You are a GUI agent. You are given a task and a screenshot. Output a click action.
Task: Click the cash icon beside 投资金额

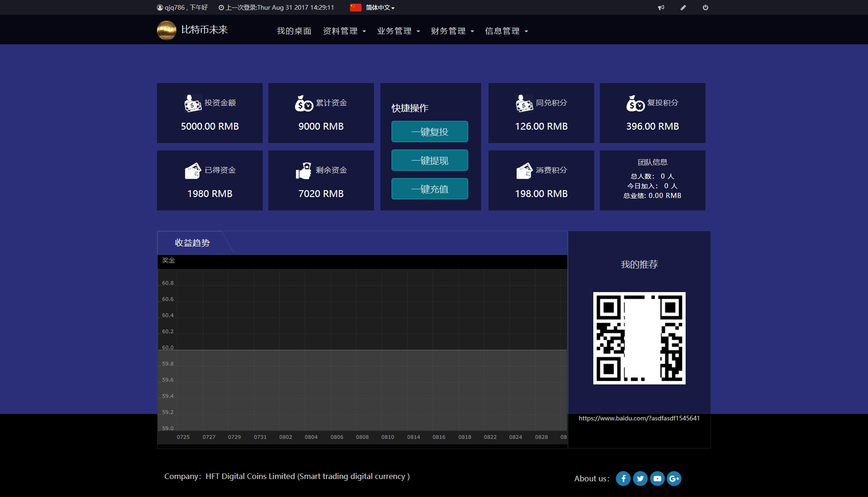coord(193,103)
